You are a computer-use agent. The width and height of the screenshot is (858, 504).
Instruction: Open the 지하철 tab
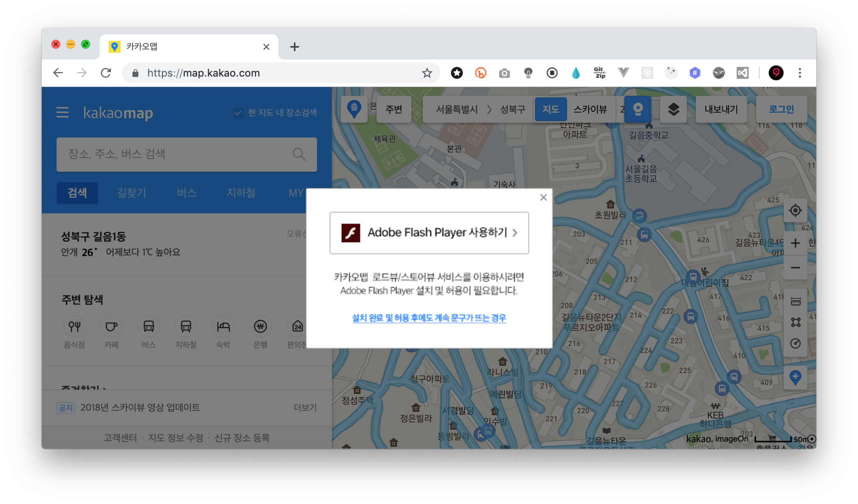(241, 193)
